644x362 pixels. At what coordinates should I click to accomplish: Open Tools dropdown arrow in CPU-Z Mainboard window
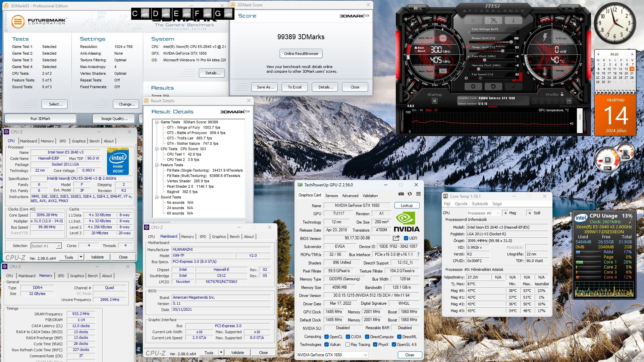click(221, 353)
